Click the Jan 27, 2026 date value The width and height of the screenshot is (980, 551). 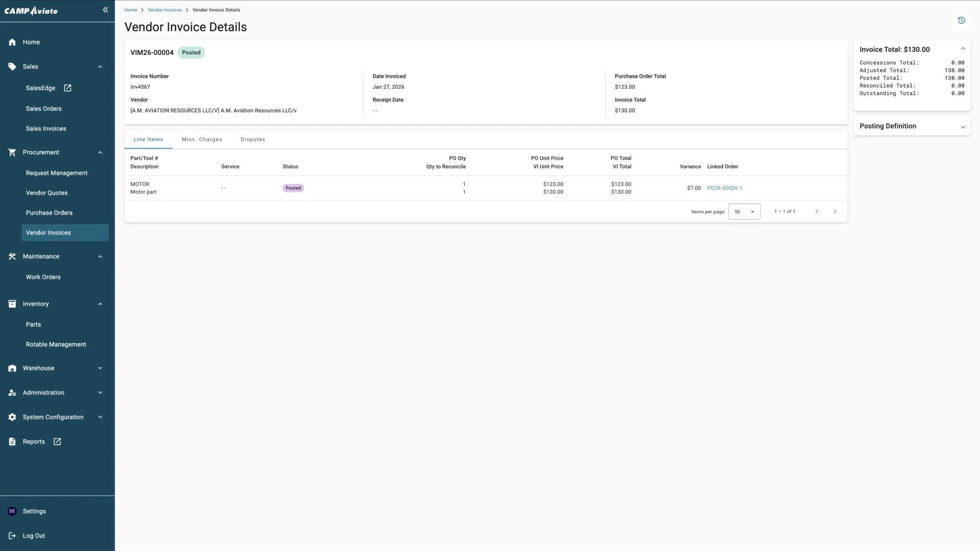pos(388,87)
